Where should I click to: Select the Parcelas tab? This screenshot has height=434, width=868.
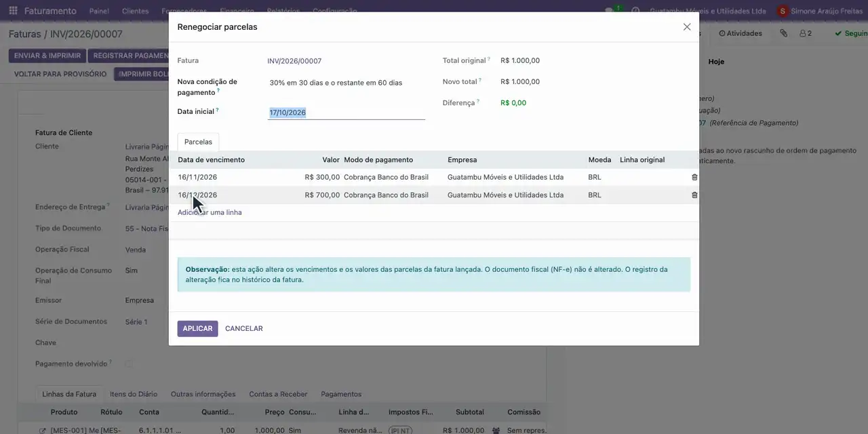pyautogui.click(x=198, y=142)
